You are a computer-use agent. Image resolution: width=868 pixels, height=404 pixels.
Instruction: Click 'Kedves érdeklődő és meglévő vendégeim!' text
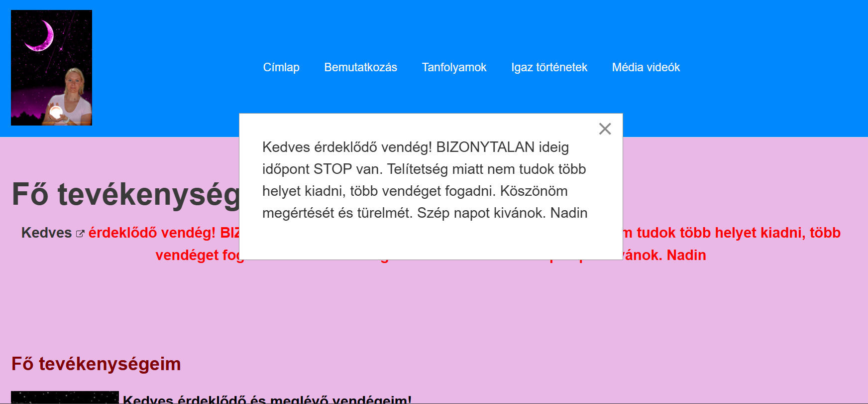pos(267,399)
